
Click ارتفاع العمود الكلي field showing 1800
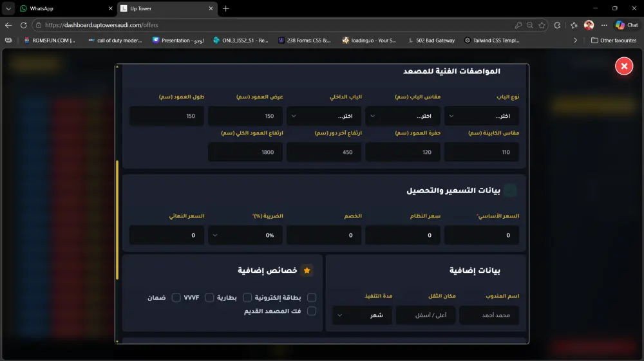[x=245, y=153]
